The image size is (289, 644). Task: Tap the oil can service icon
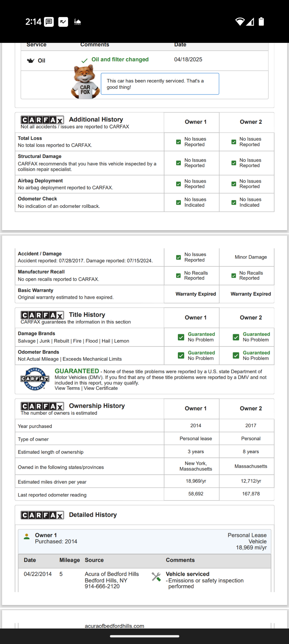click(x=30, y=61)
